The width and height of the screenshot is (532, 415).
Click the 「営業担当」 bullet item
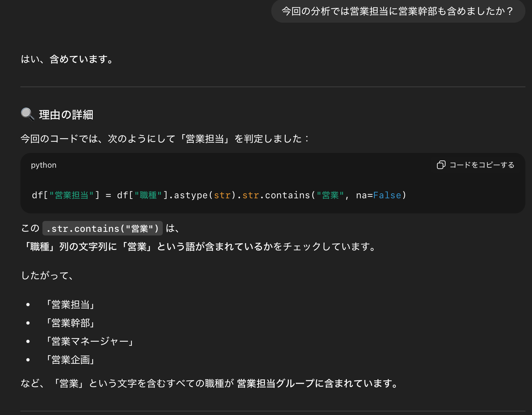[x=71, y=305]
